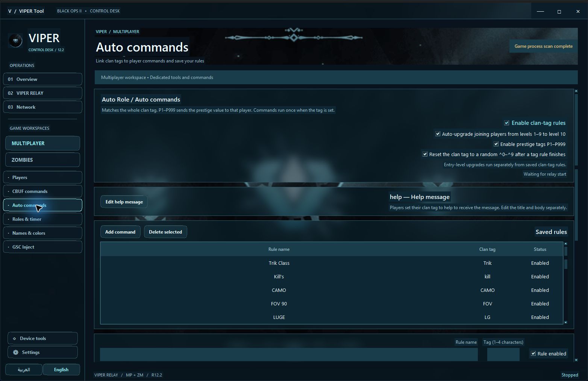Disable prestige tags P1–P999 checkbox
Image resolution: width=588 pixels, height=381 pixels.
coord(496,144)
